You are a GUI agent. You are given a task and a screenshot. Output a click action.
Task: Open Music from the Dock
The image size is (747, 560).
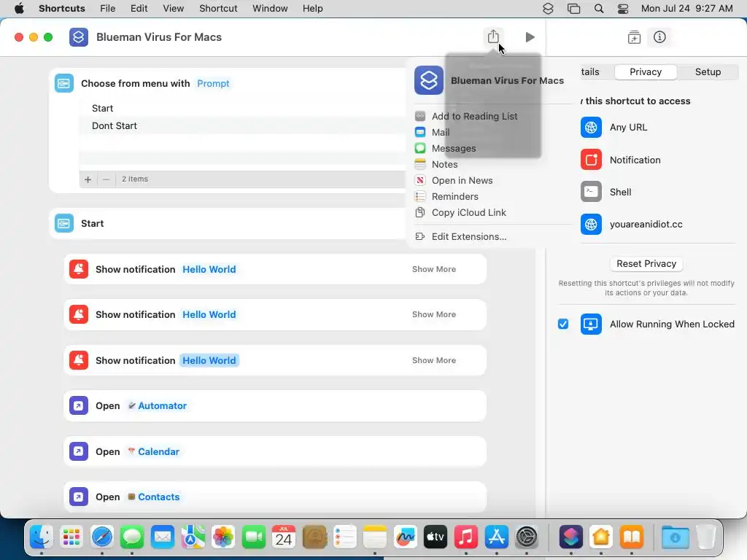pos(466,537)
